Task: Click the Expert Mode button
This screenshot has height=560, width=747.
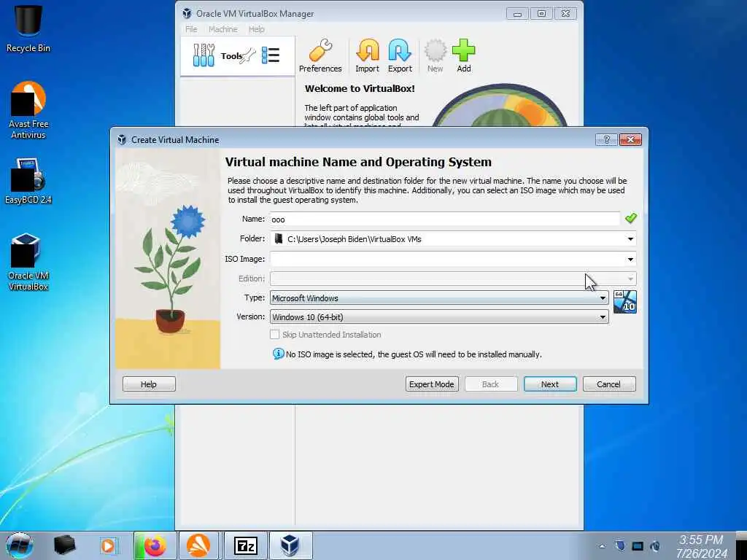Action: click(x=432, y=384)
